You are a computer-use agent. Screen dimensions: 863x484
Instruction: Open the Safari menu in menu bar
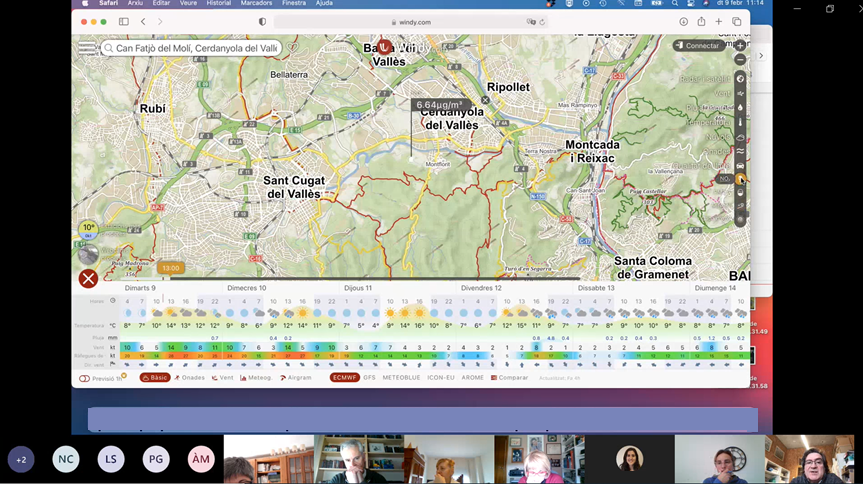108,3
